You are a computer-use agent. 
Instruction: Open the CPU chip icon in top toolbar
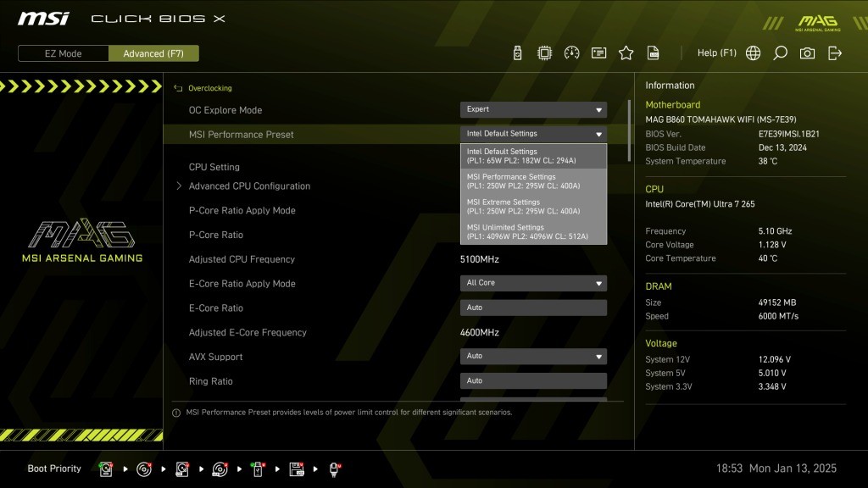544,53
